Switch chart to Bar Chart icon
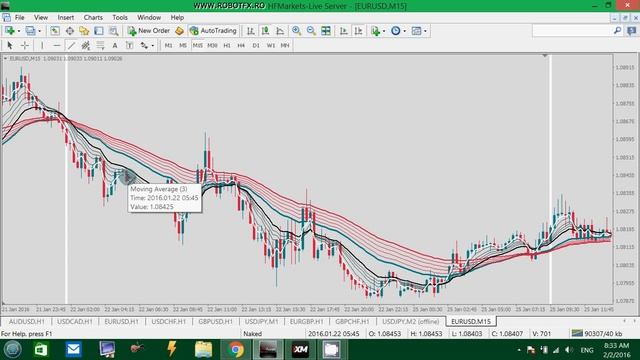This screenshot has height=360, width=640. coord(251,31)
